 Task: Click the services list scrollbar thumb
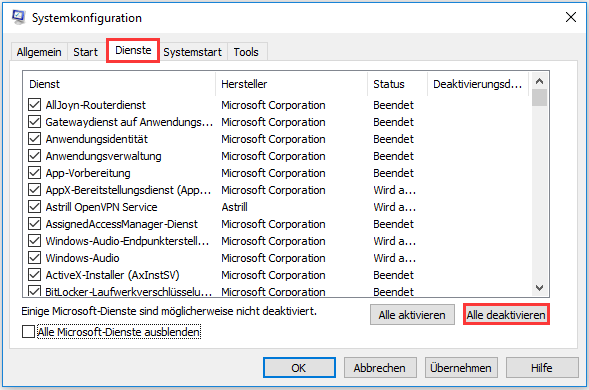click(x=539, y=98)
